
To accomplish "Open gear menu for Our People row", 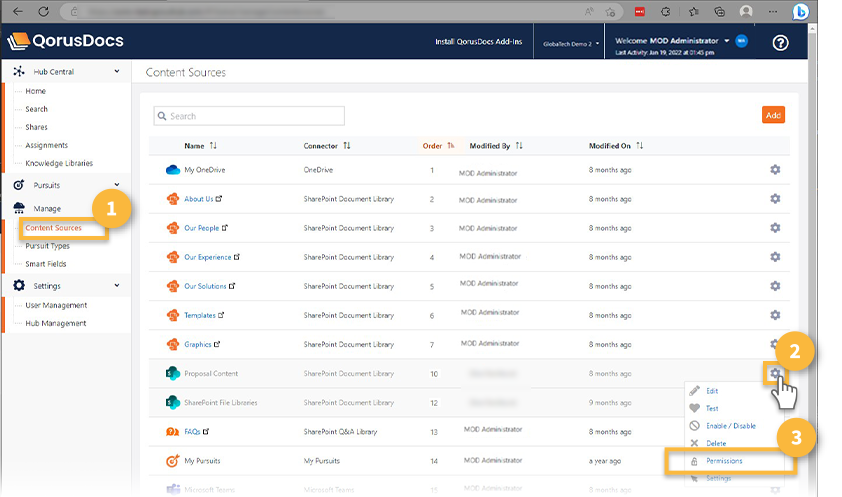I will point(775,228).
